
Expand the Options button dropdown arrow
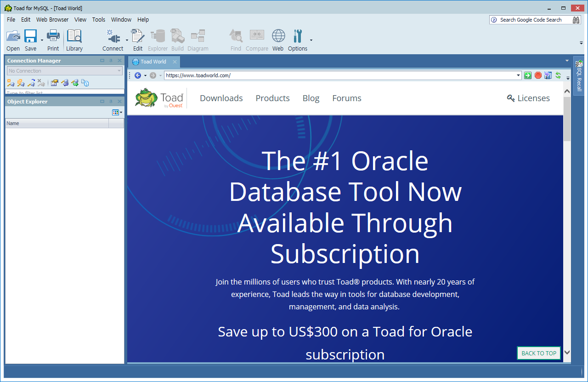pos(311,40)
